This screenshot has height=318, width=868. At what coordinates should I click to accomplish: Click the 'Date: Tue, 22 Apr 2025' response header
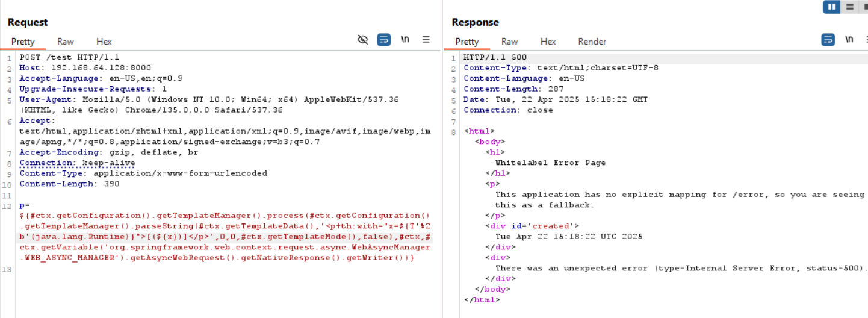(556, 99)
